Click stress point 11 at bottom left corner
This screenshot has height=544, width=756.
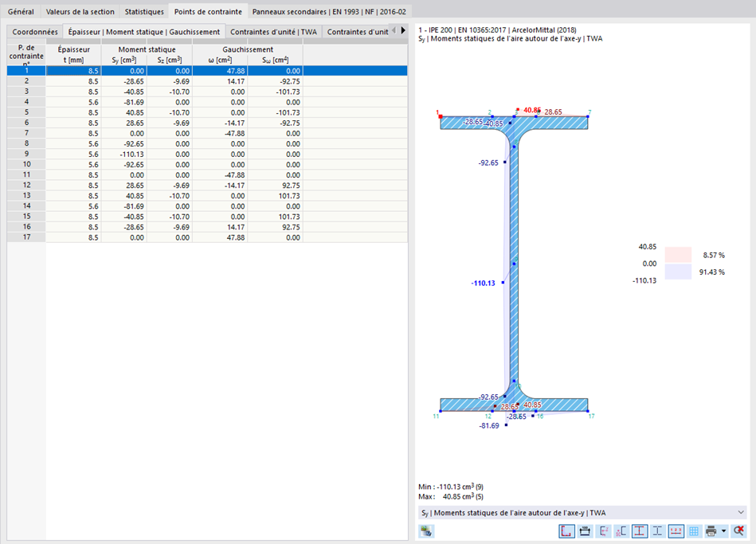441,411
